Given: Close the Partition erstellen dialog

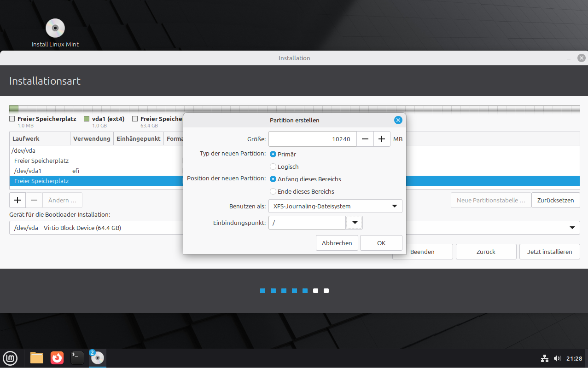Looking at the screenshot, I should tap(398, 120).
